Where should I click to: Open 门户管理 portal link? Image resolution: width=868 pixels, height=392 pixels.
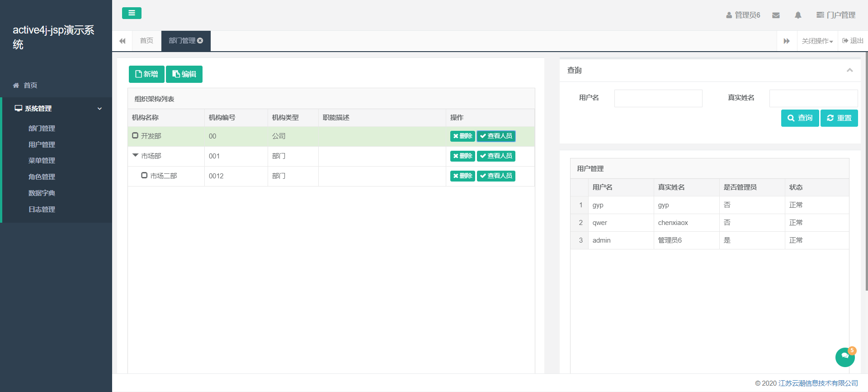click(x=836, y=15)
